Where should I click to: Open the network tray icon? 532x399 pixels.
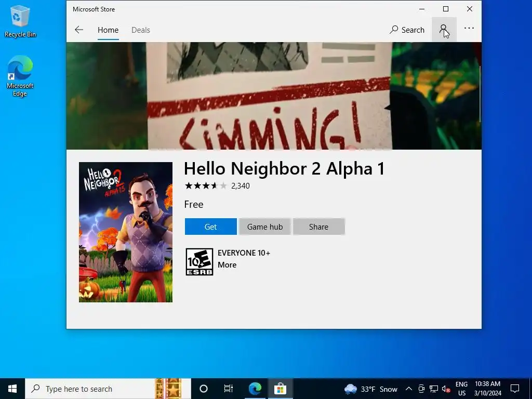434,389
